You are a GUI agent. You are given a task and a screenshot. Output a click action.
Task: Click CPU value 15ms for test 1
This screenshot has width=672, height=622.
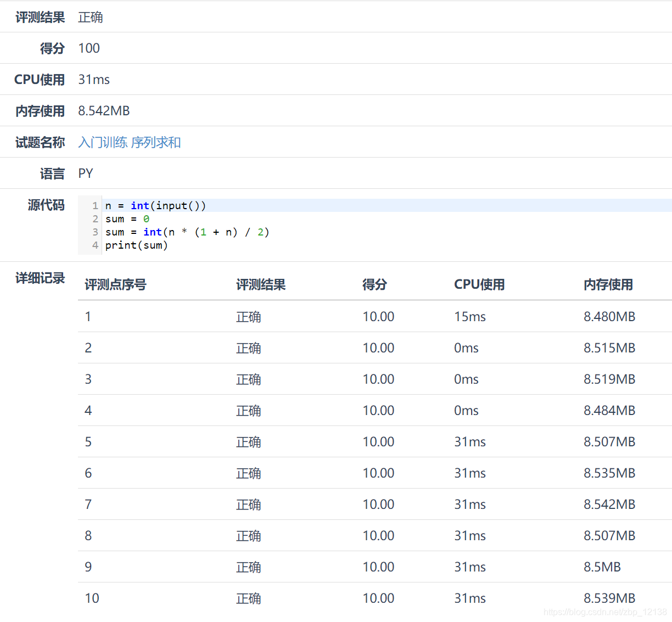[470, 317]
